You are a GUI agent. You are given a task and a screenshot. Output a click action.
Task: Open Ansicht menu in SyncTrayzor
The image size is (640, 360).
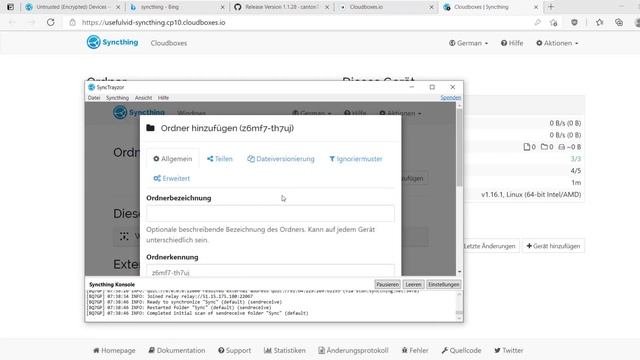[x=143, y=98]
